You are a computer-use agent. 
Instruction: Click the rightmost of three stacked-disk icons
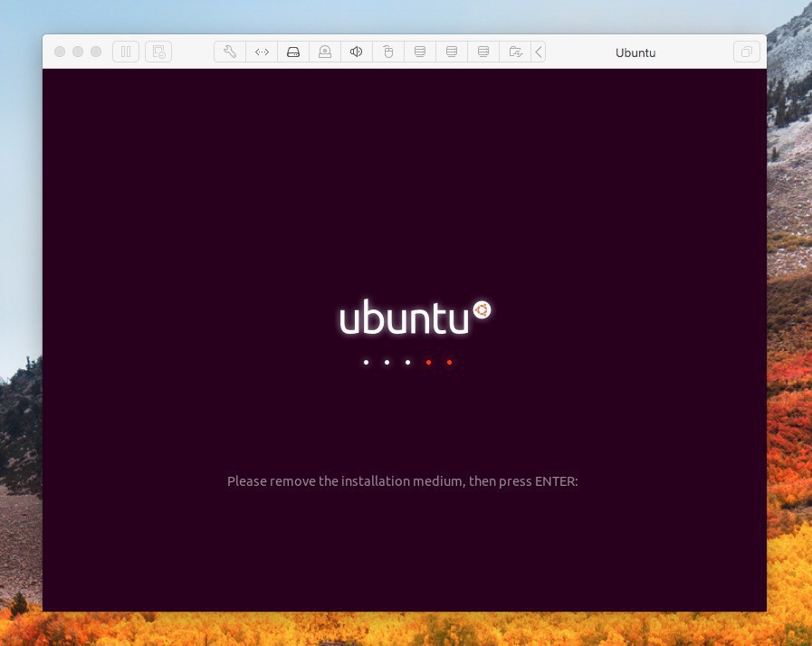click(483, 52)
